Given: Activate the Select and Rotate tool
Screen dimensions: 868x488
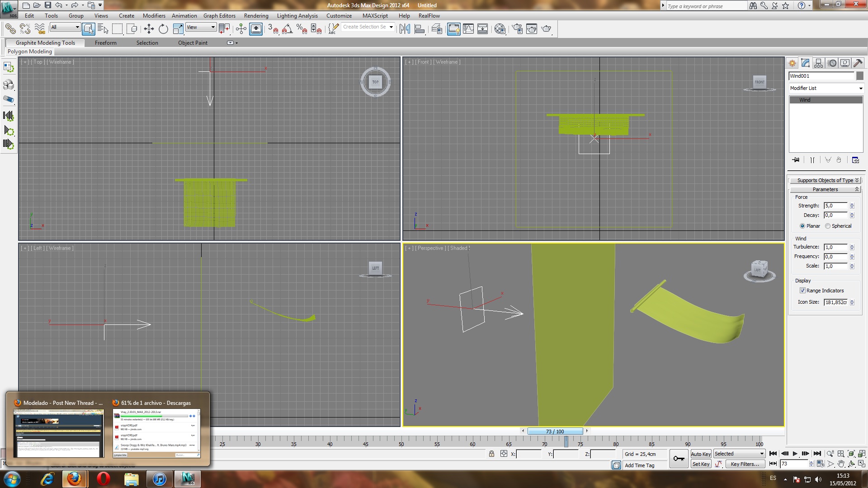Looking at the screenshot, I should pyautogui.click(x=163, y=29).
